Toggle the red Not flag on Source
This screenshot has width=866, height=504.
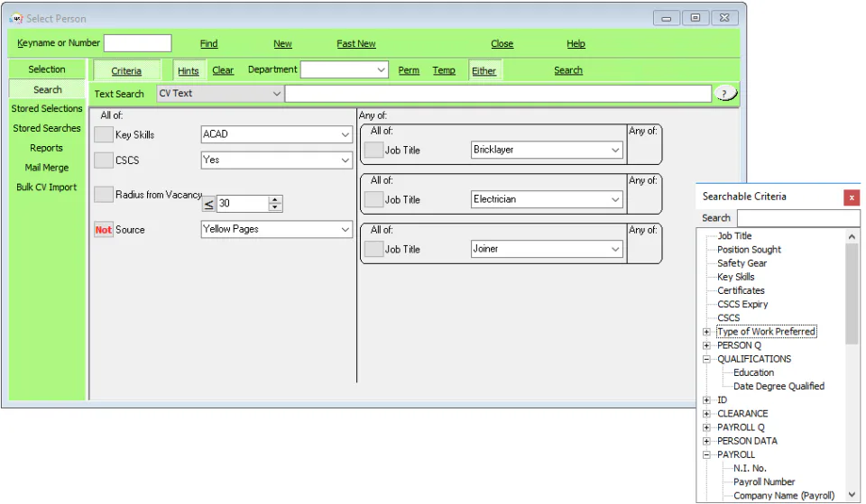(103, 230)
